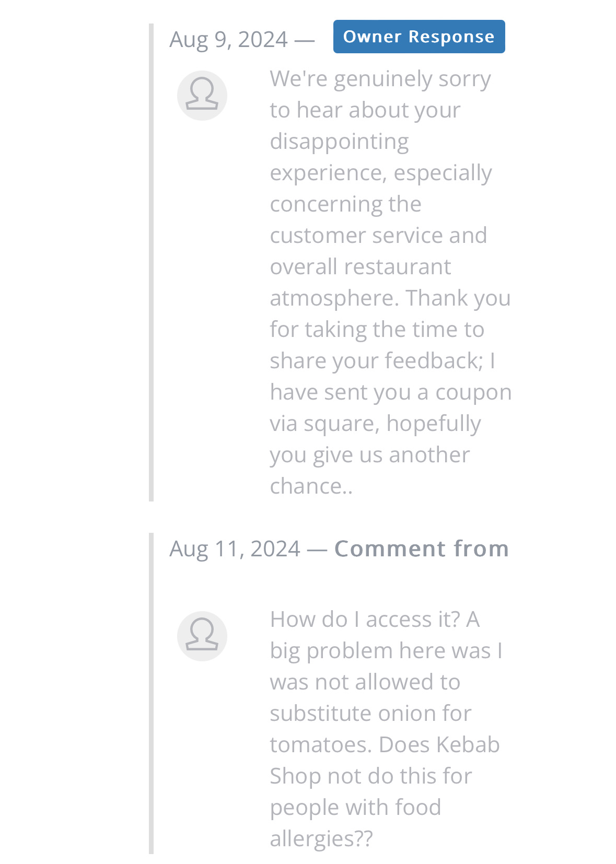Select the Aug 9, 2024 date
This screenshot has width=616, height=864.
228,40
